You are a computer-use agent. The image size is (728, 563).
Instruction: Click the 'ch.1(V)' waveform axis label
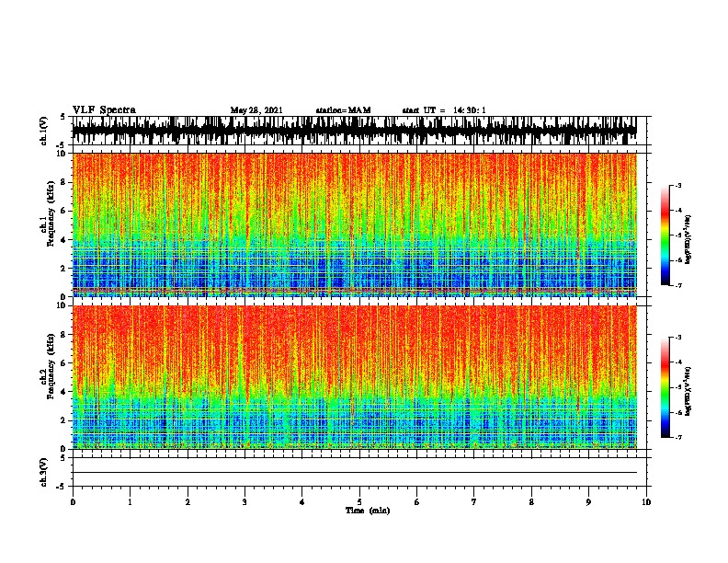tap(44, 131)
